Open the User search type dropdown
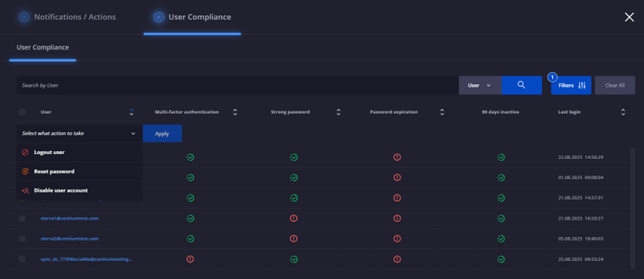 (480, 85)
